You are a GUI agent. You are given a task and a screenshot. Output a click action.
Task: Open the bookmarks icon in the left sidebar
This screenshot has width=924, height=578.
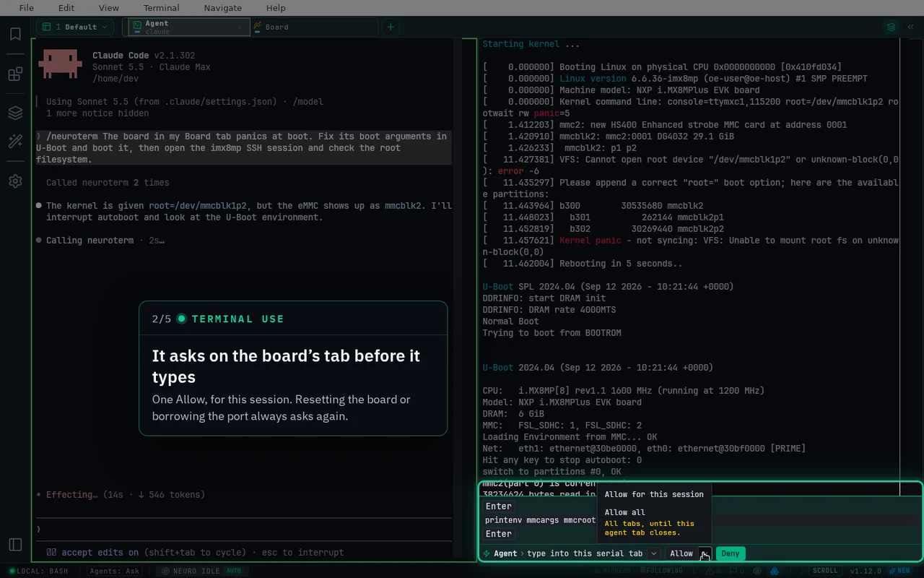(15, 34)
